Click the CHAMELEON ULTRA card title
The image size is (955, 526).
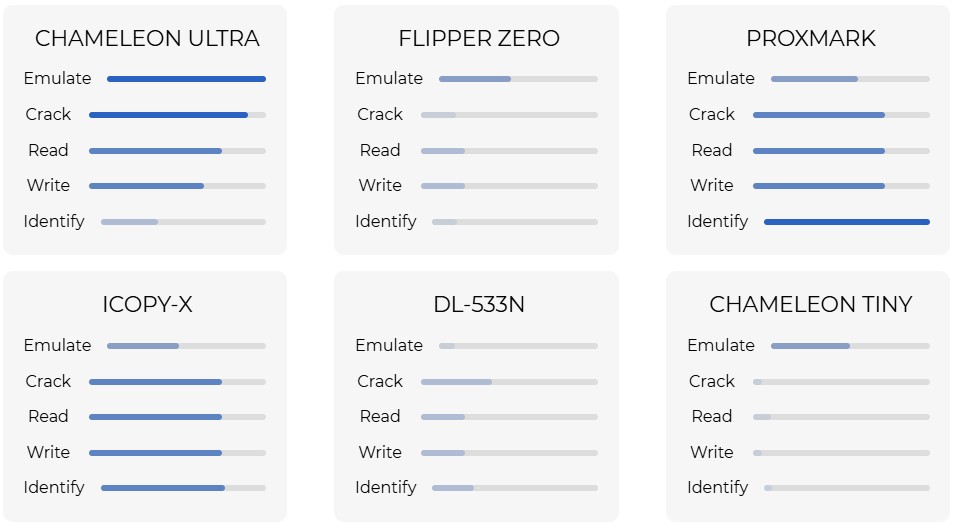coord(147,39)
